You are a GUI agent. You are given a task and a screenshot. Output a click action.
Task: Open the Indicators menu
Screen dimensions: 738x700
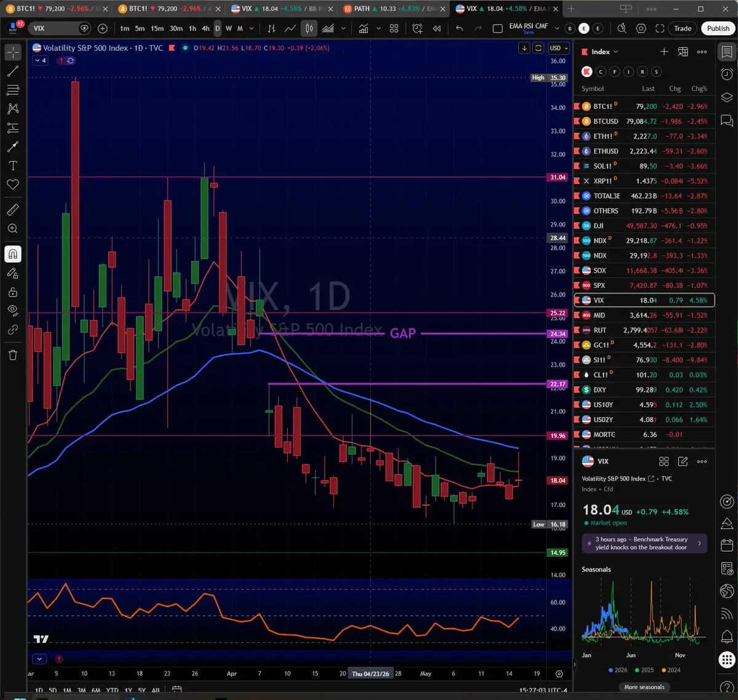click(363, 28)
